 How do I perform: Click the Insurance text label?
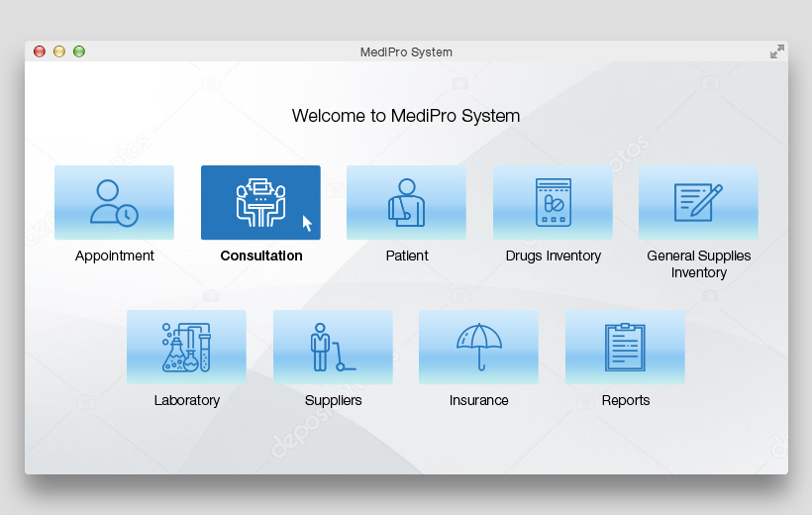click(x=478, y=400)
